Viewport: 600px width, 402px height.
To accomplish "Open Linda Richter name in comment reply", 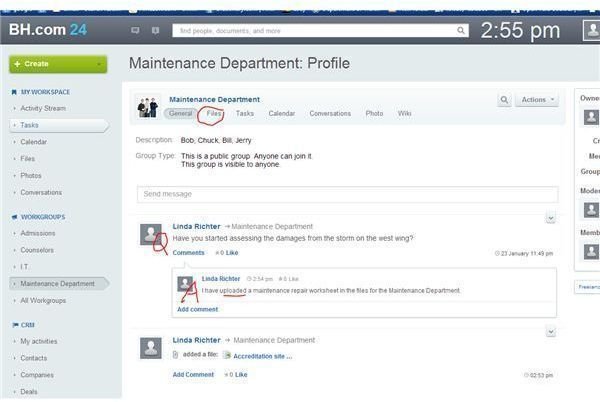I will (221, 279).
